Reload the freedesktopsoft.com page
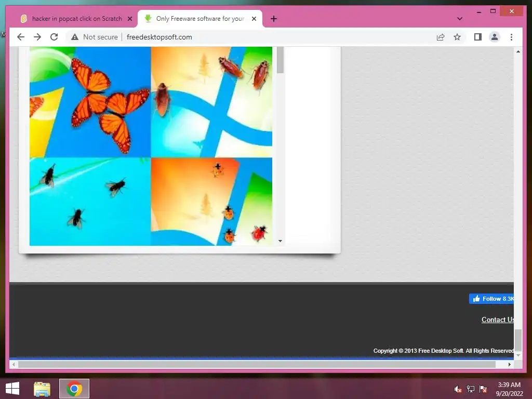The width and height of the screenshot is (532, 399). pos(54,37)
